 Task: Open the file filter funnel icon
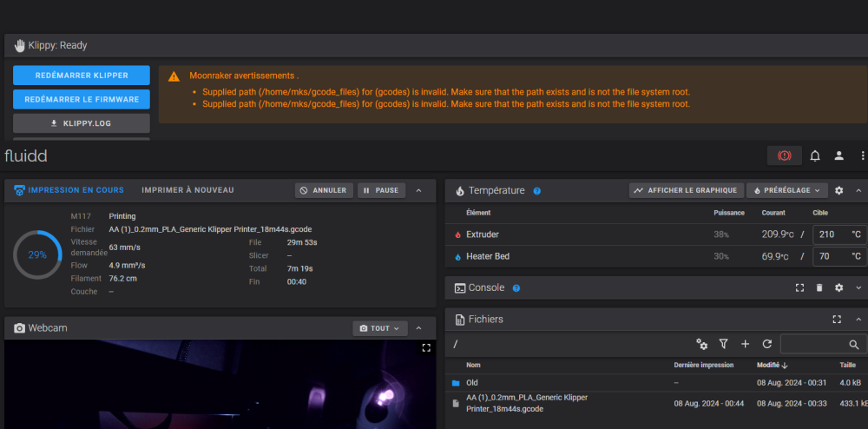pos(723,344)
